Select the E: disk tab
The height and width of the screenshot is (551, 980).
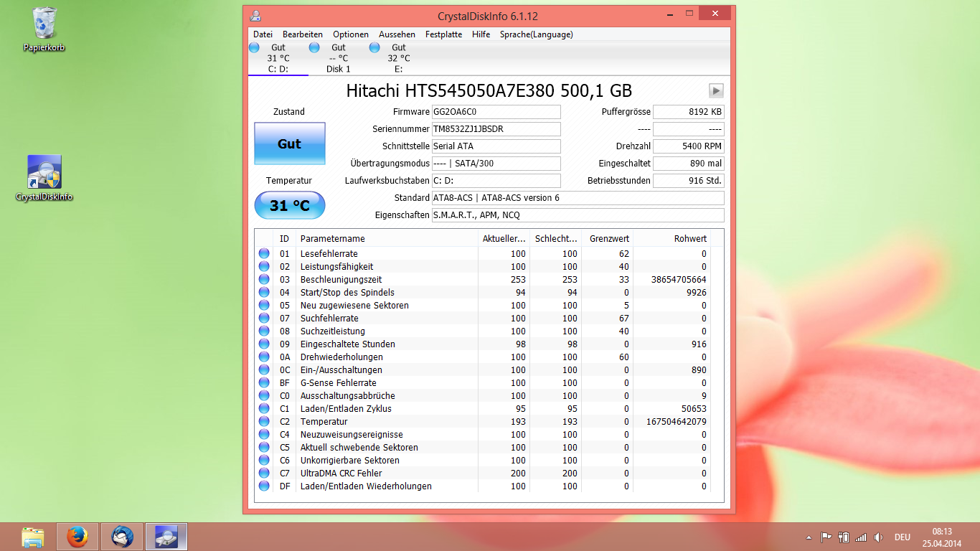coord(399,58)
